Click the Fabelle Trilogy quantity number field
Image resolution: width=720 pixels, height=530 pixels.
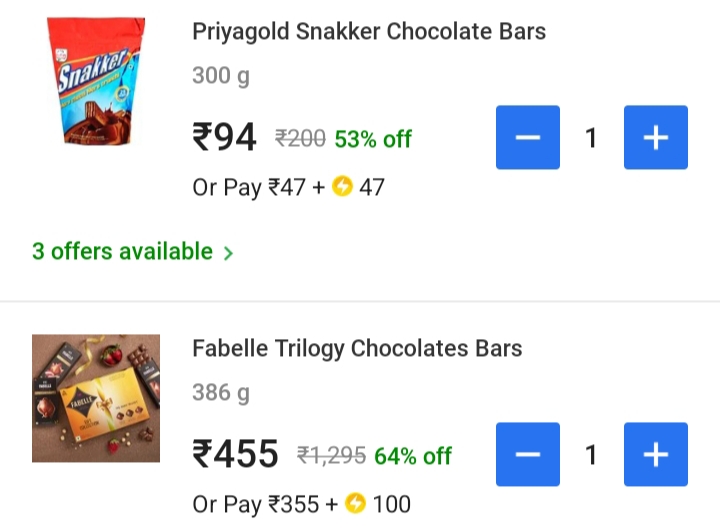tap(591, 455)
